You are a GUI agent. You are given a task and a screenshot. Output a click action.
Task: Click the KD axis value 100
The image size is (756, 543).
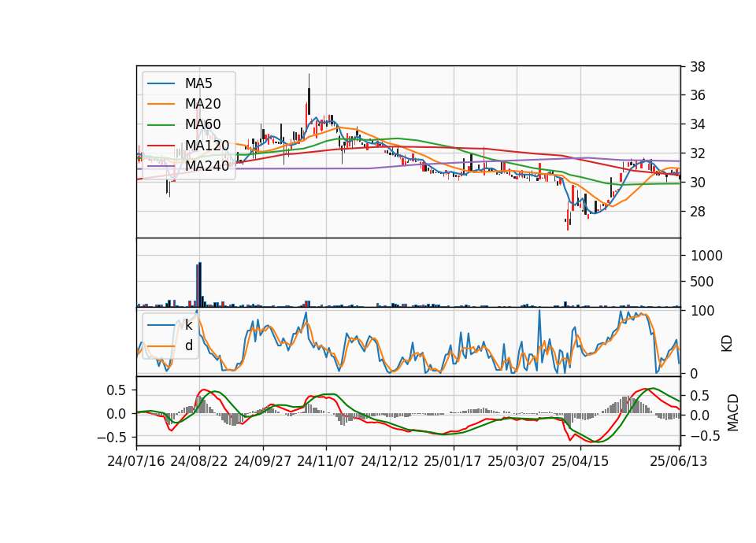click(x=702, y=311)
